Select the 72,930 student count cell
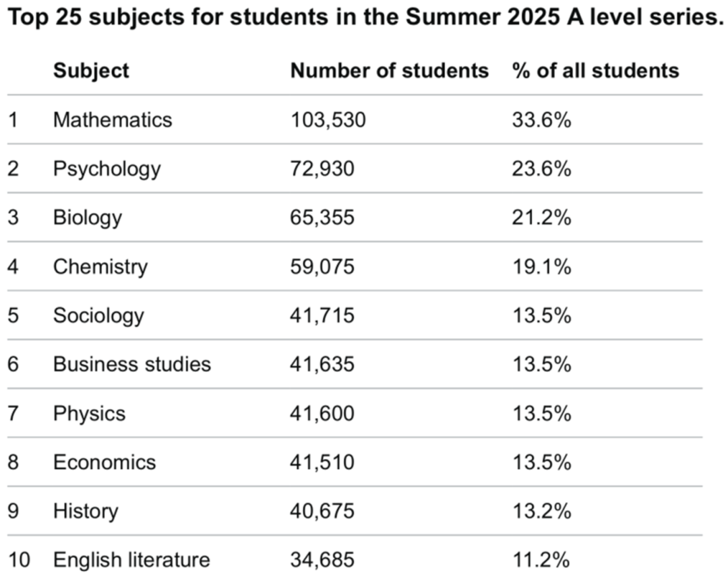 322,169
